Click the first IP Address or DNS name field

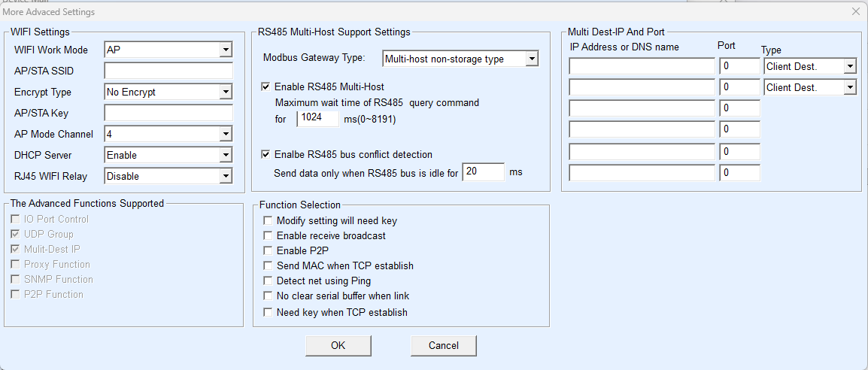pyautogui.click(x=642, y=67)
